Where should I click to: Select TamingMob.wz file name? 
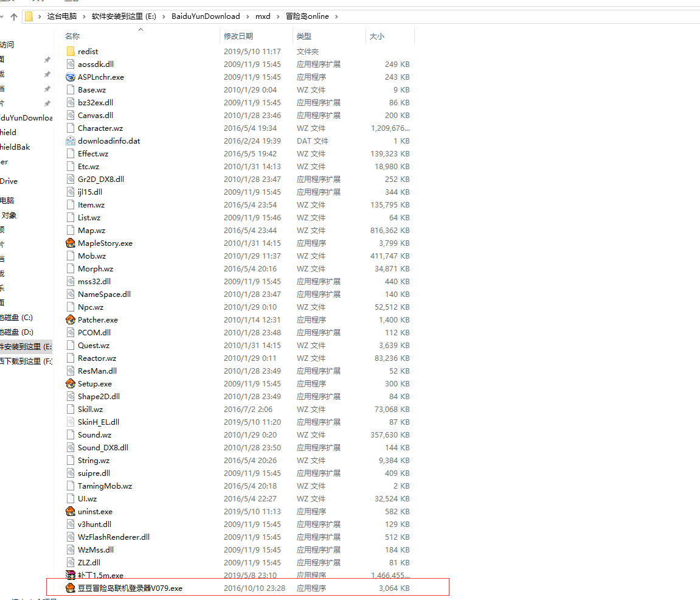tap(105, 486)
